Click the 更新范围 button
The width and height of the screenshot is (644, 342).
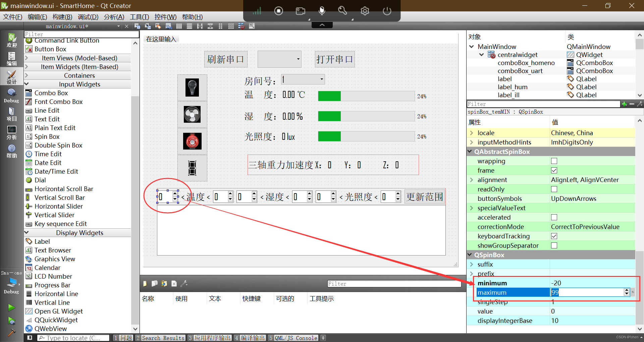click(425, 197)
